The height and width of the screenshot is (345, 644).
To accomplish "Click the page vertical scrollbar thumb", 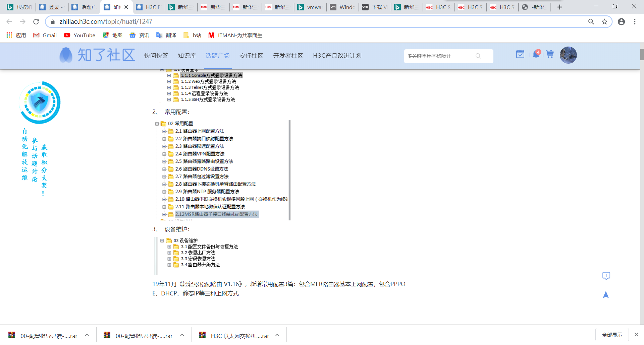I will pyautogui.click(x=642, y=55).
